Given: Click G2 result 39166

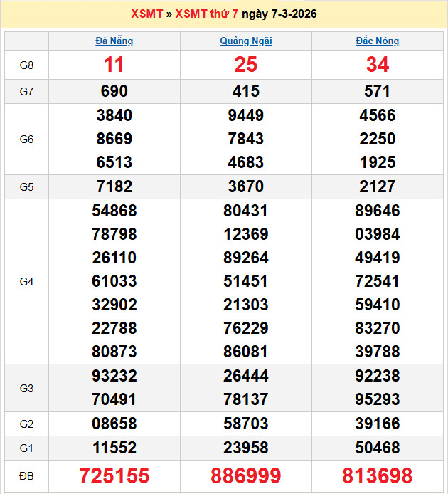Looking at the screenshot, I should pyautogui.click(x=378, y=424).
